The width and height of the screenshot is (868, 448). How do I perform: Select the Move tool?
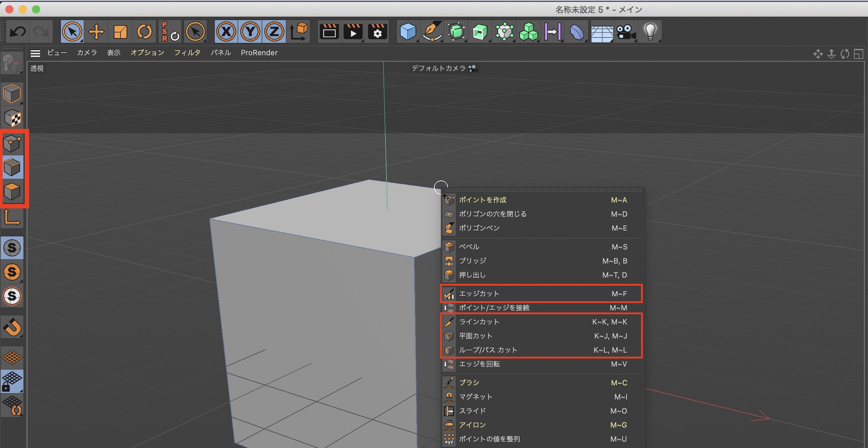(x=96, y=32)
